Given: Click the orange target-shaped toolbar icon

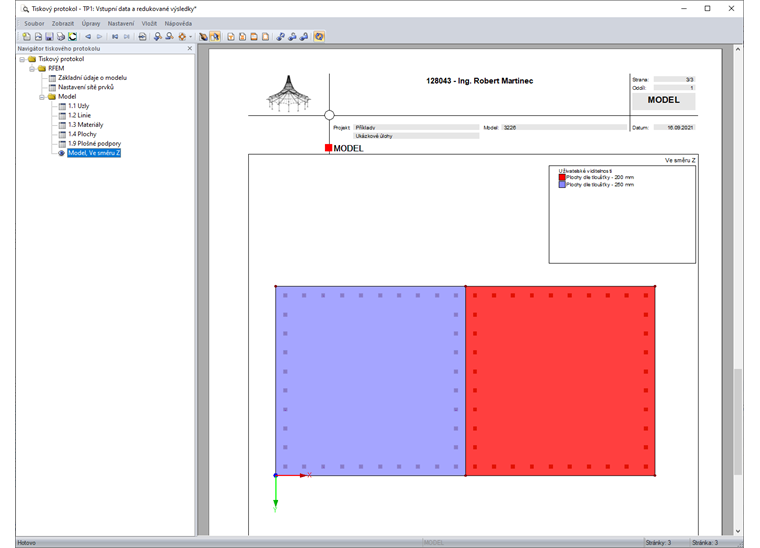Looking at the screenshot, I should click(182, 36).
